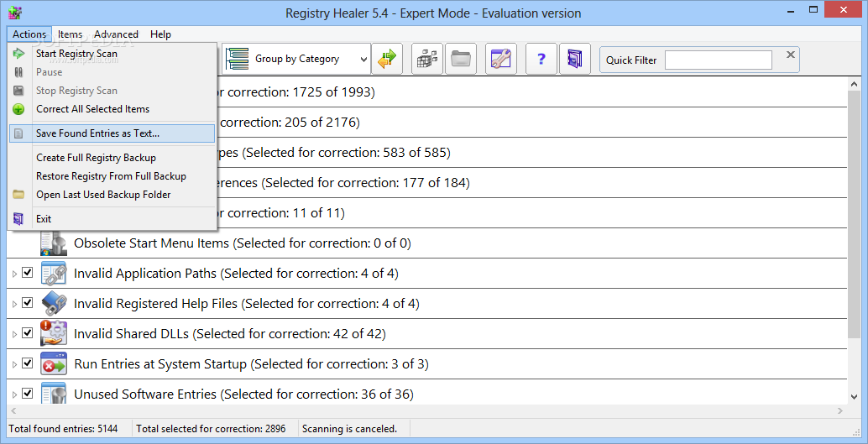Click the Invalid Application Paths chain icon
The image size is (868, 444).
point(54,273)
